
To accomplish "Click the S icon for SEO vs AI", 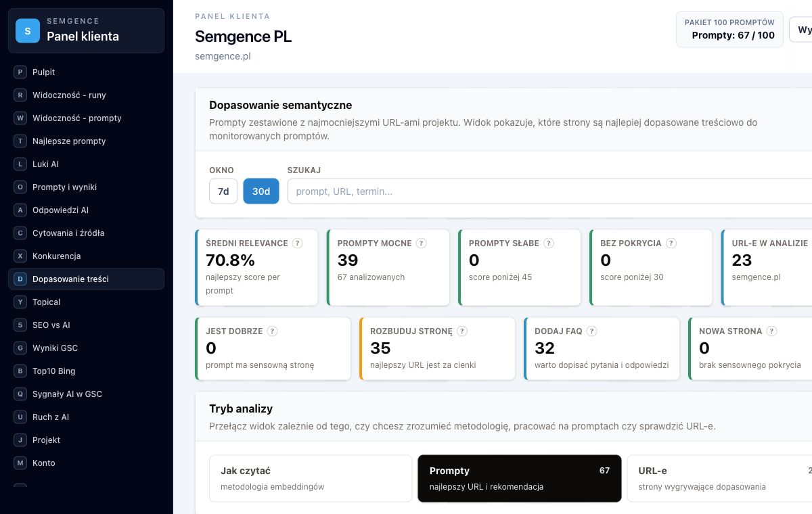I will point(20,325).
